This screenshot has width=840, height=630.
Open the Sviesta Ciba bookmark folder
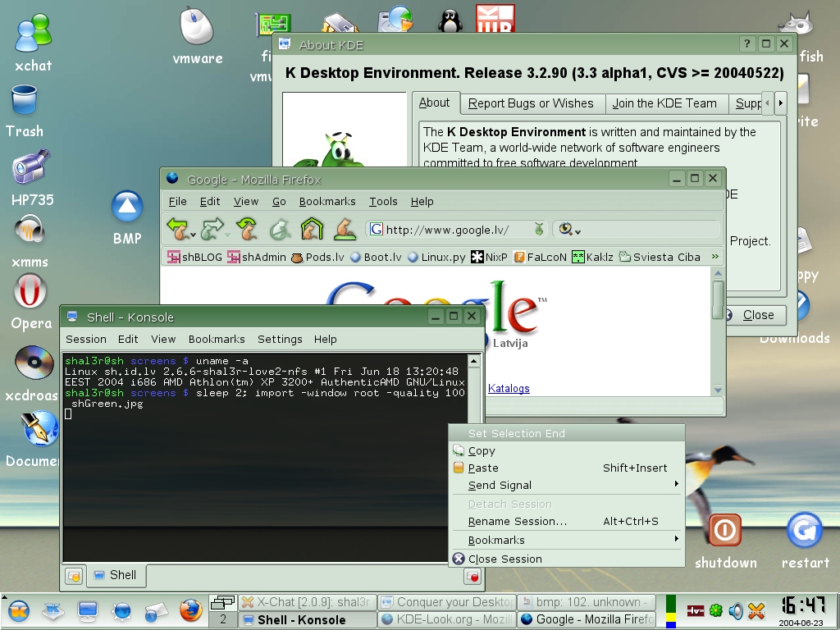(x=660, y=257)
